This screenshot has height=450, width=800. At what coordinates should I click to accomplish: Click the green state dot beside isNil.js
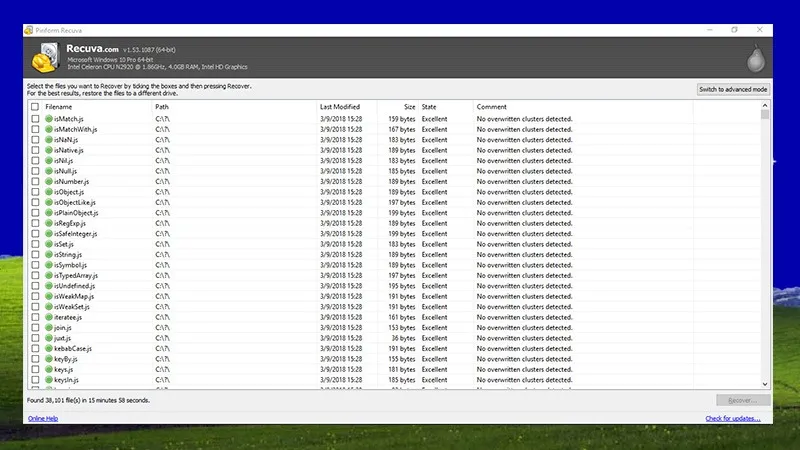[x=49, y=161]
